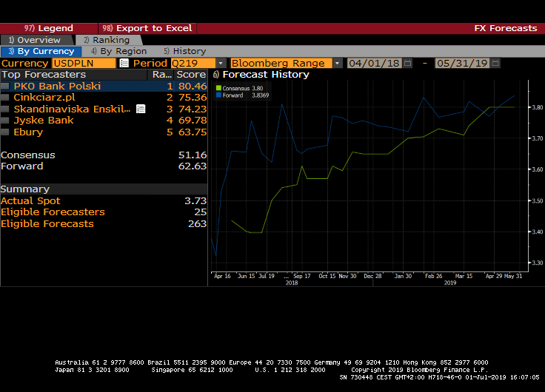This screenshot has height=392, width=545.
Task: Click green Consensus legend swatch
Action: click(x=218, y=88)
